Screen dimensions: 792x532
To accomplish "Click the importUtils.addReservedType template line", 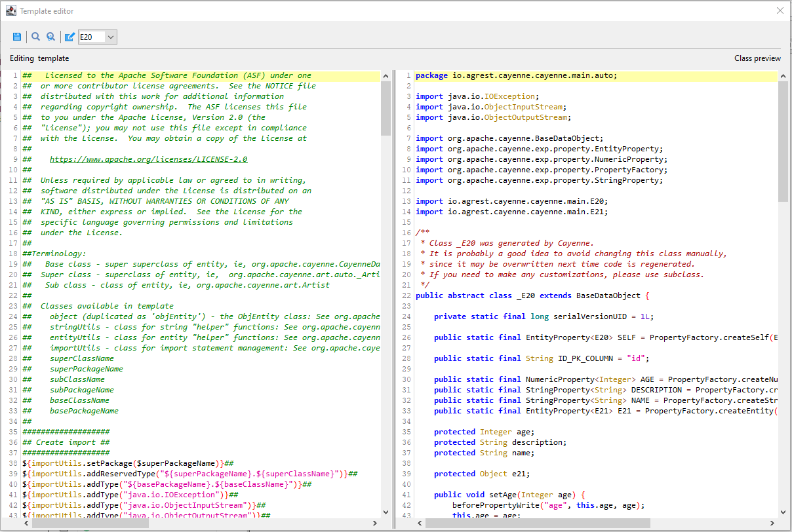I will pyautogui.click(x=189, y=474).
